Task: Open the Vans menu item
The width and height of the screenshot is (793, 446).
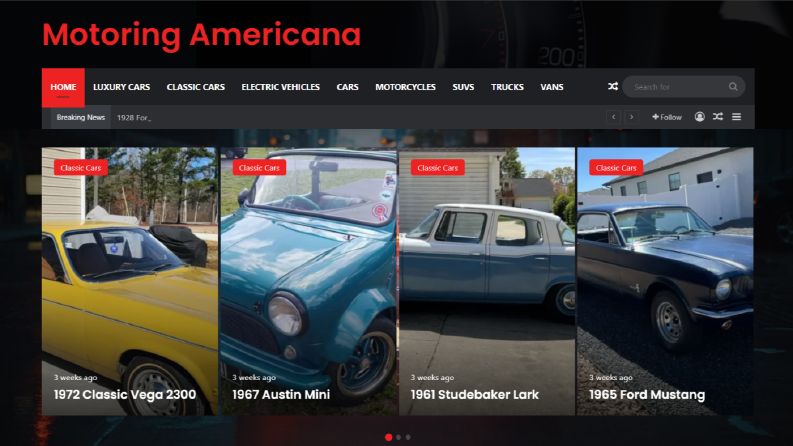Action: coord(552,87)
